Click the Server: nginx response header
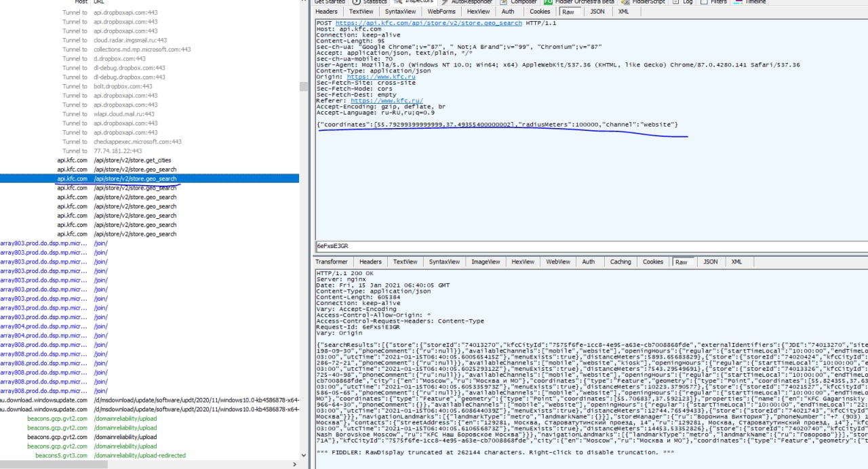This screenshot has width=868, height=469. click(340, 279)
